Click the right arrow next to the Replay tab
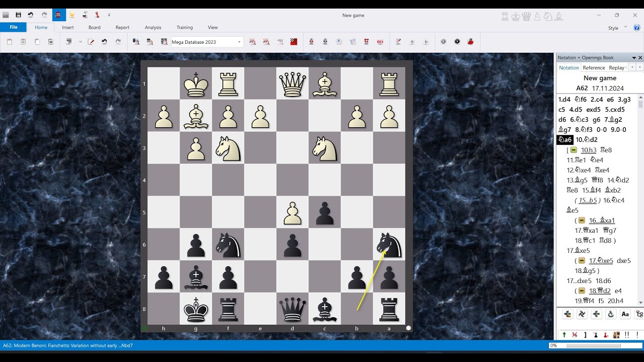 (x=640, y=67)
